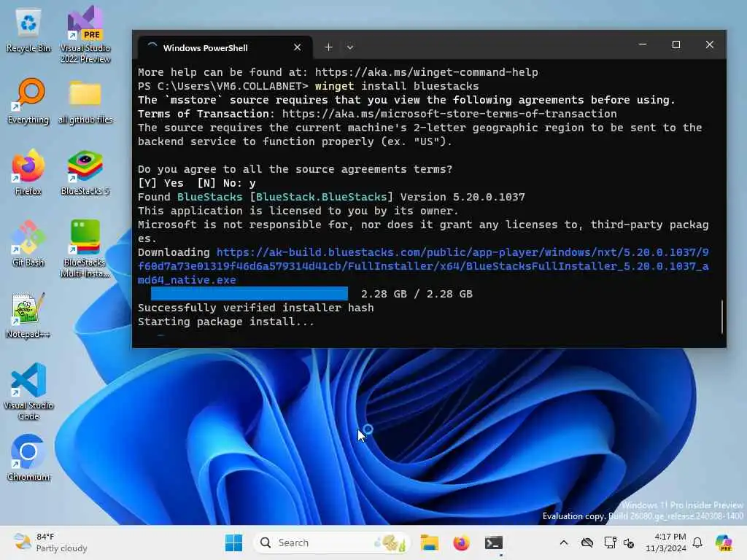Show hidden system tray icons

pyautogui.click(x=564, y=542)
